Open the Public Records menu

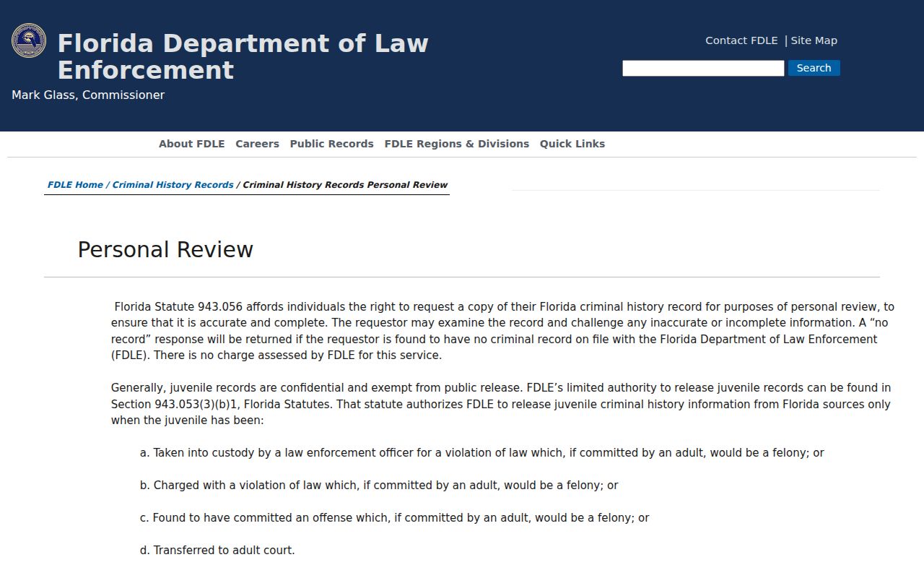[332, 144]
